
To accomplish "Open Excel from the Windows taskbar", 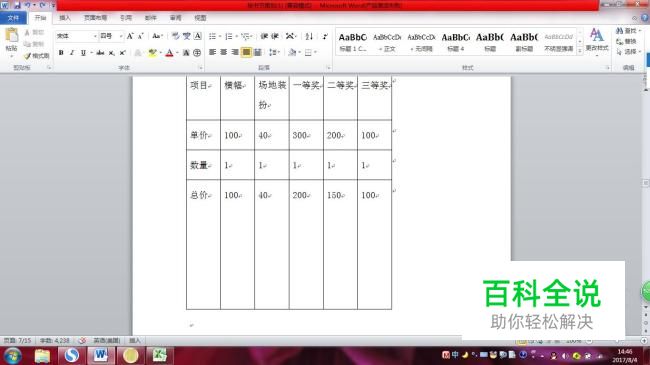I will click(160, 355).
